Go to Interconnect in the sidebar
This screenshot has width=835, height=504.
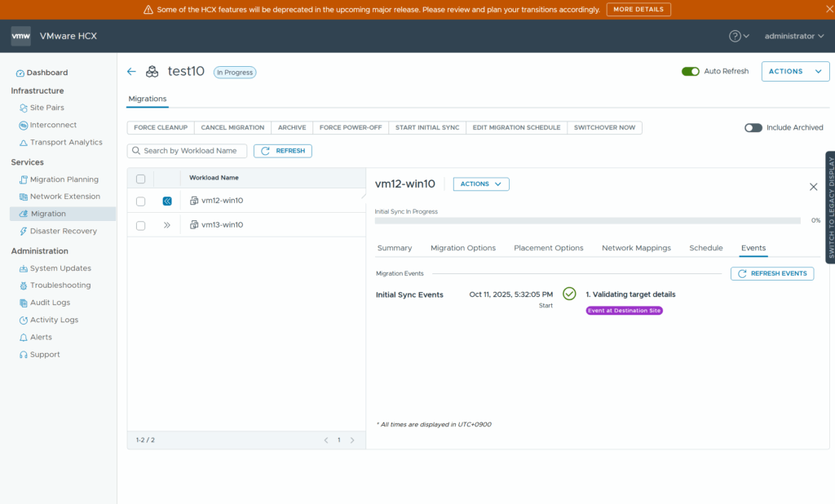pyautogui.click(x=53, y=125)
